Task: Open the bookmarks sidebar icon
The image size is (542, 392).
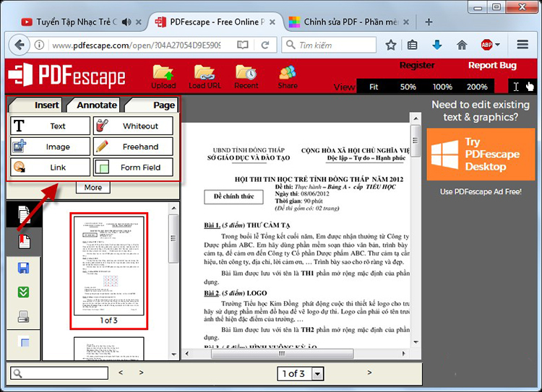Action: tap(24, 241)
